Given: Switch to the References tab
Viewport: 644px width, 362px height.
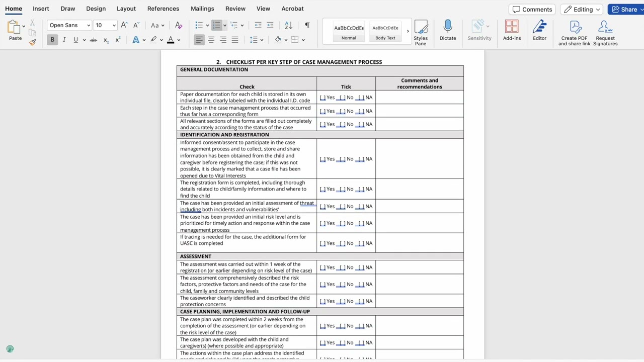Looking at the screenshot, I should (163, 9).
